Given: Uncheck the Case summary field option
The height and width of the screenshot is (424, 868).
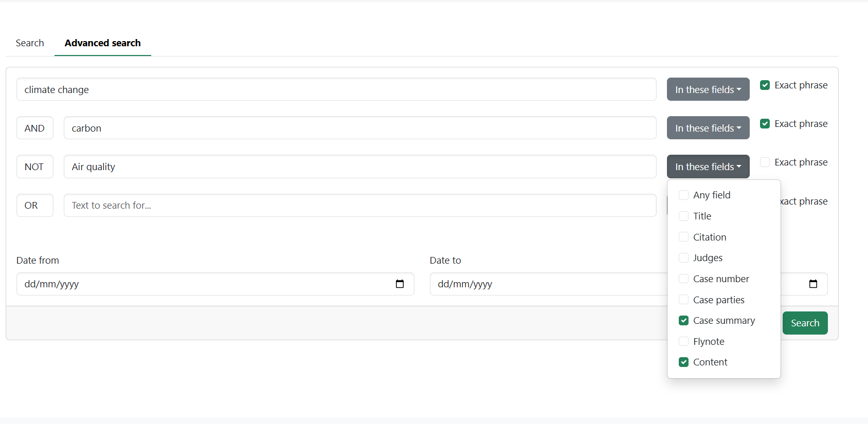Looking at the screenshot, I should click(x=683, y=321).
